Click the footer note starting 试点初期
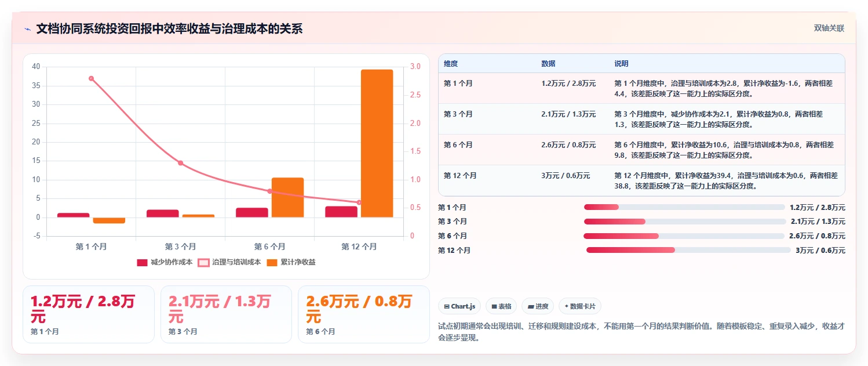 click(641, 332)
